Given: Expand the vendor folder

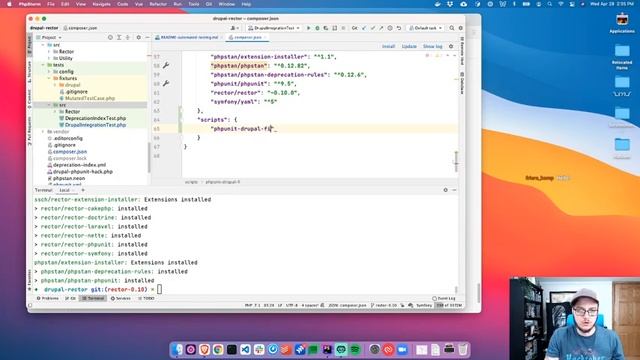Looking at the screenshot, I should click(x=43, y=131).
